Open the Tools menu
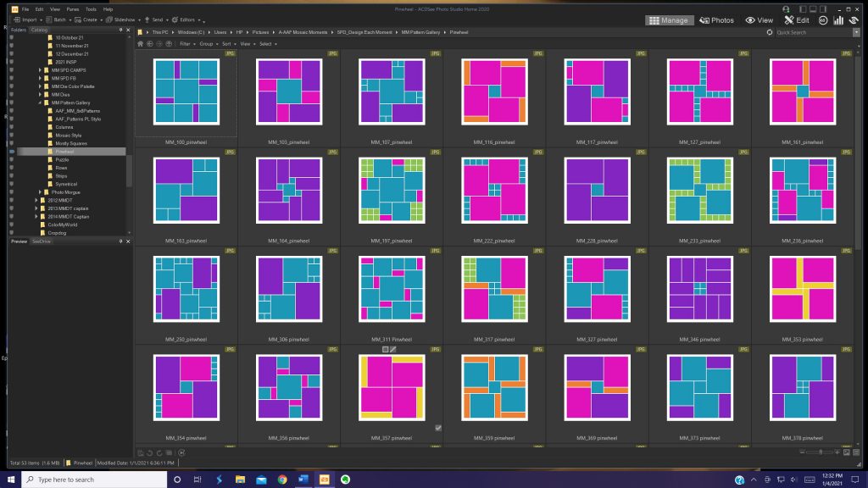The image size is (868, 488). (x=91, y=9)
